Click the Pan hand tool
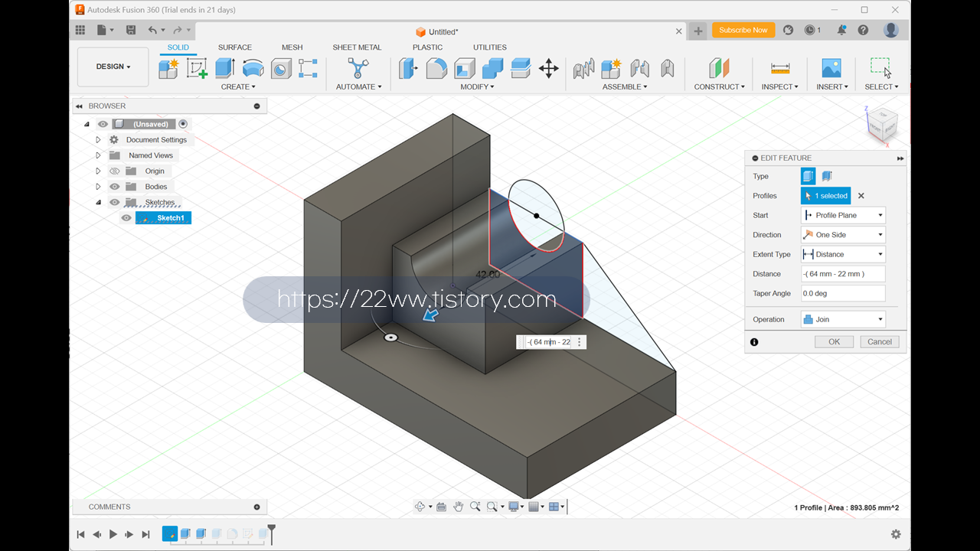This screenshot has height=551, width=980. [x=459, y=507]
